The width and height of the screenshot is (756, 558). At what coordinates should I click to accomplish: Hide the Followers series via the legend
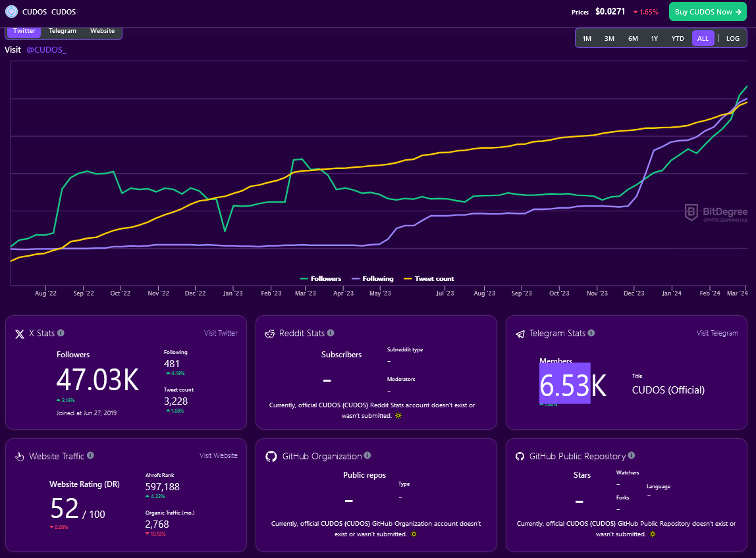click(x=321, y=279)
